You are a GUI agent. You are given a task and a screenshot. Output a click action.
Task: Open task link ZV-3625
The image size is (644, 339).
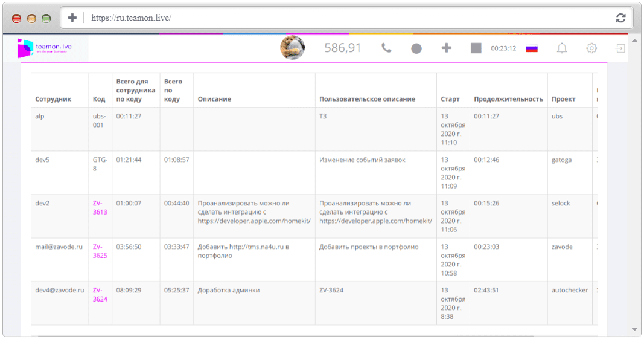click(x=100, y=251)
